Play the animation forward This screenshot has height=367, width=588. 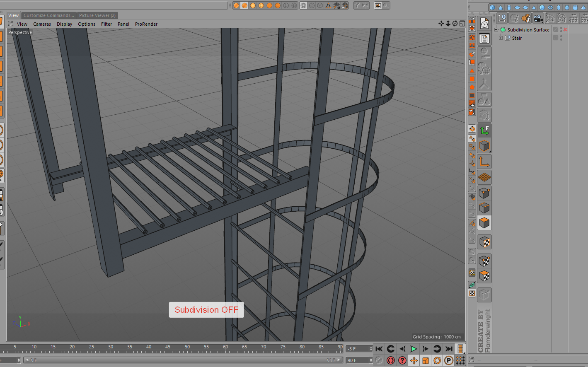pos(414,349)
